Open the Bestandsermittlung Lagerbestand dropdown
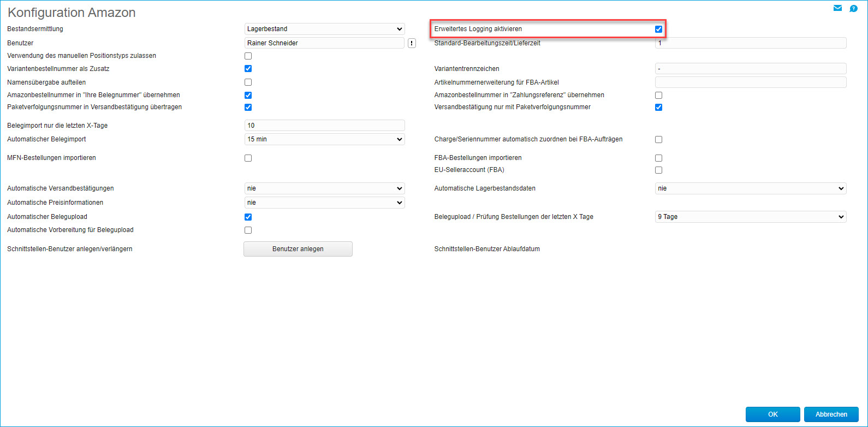This screenshot has height=427, width=868. pyautogui.click(x=325, y=29)
